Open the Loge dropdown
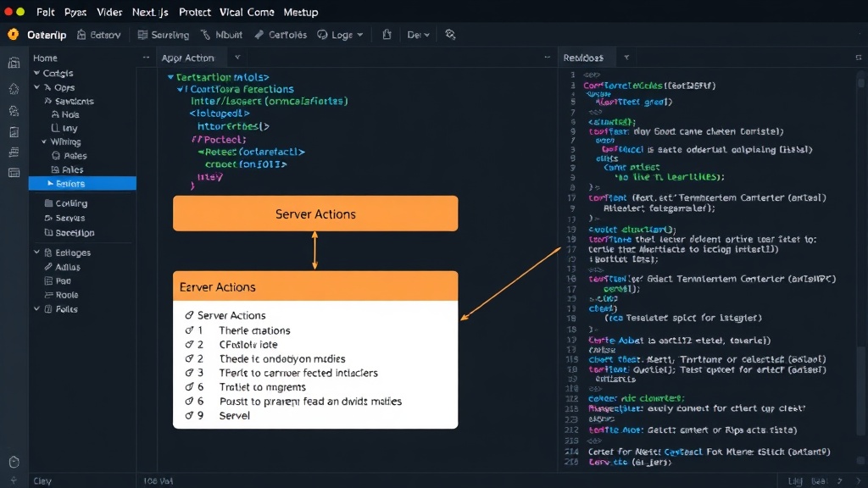Viewport: 868px width, 488px height. click(340, 35)
